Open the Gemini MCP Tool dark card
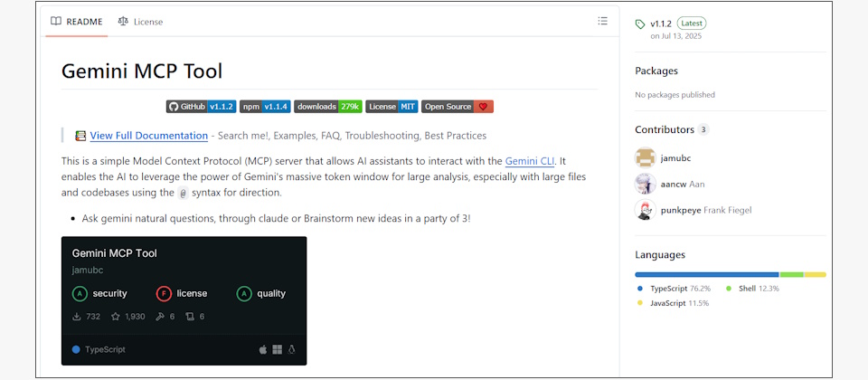Viewport: 868px width, 380px height. (x=184, y=300)
